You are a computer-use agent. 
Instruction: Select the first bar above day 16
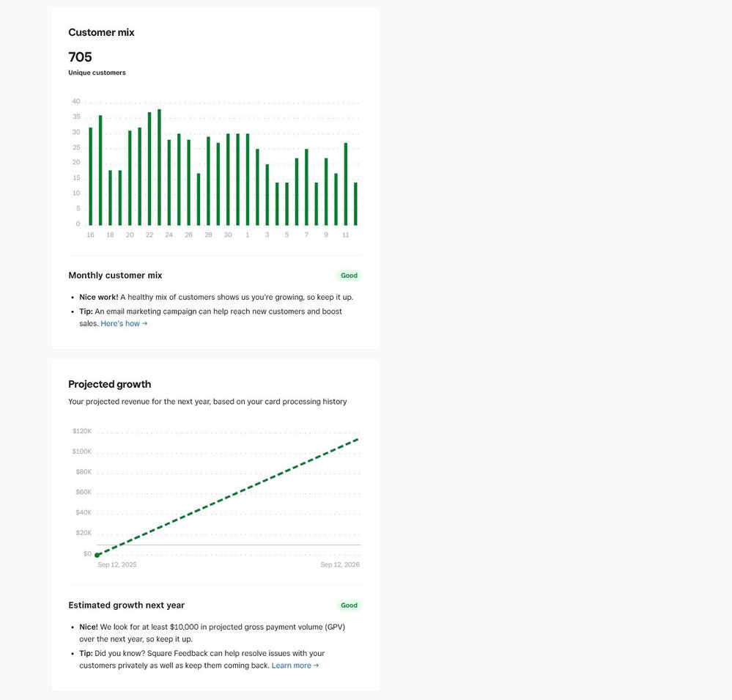pos(91,177)
